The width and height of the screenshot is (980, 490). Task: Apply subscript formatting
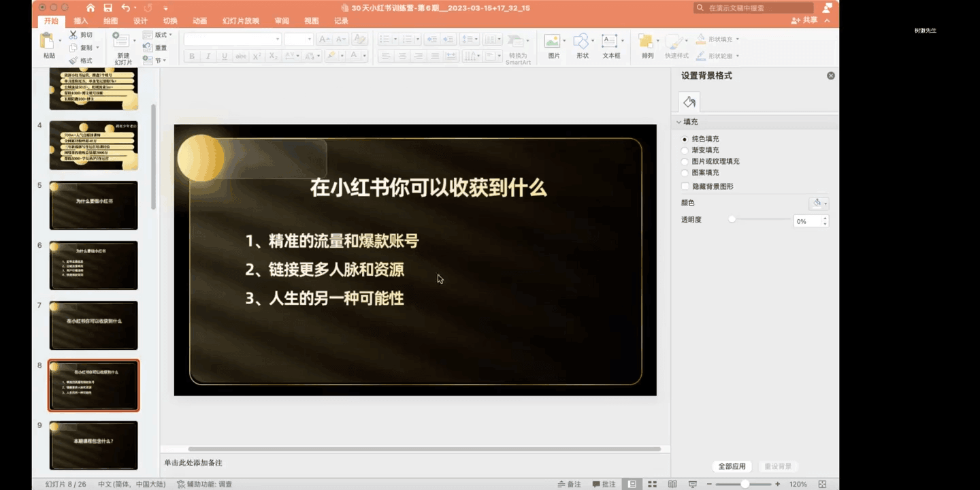point(274,56)
